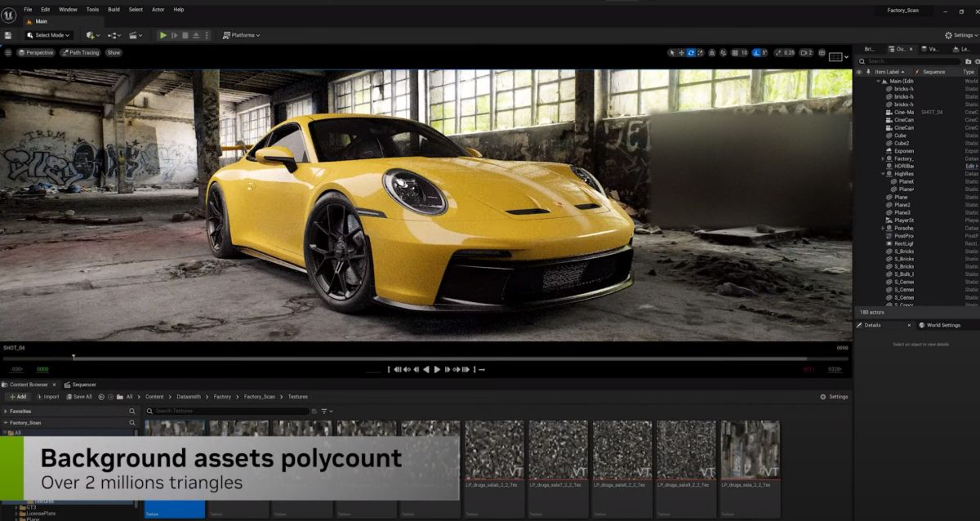Toggle grid snapping with value 10
The width and height of the screenshot is (980, 521).
[x=739, y=53]
